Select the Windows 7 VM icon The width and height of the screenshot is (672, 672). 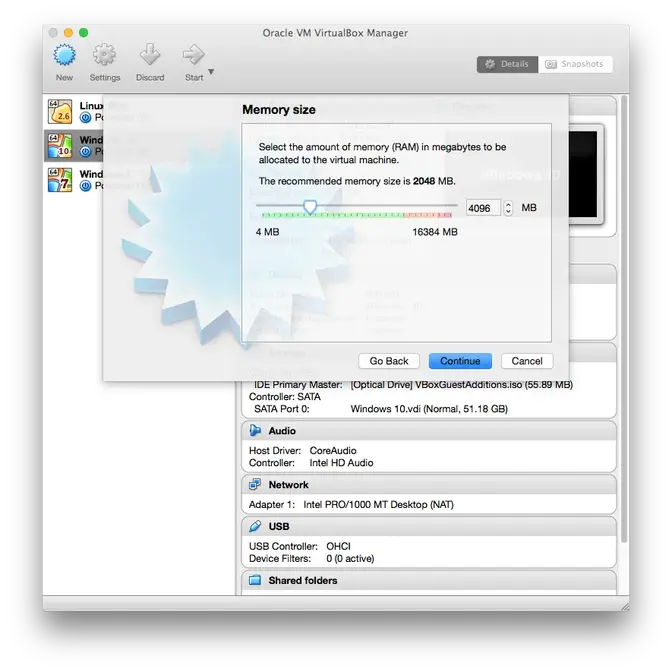60,180
